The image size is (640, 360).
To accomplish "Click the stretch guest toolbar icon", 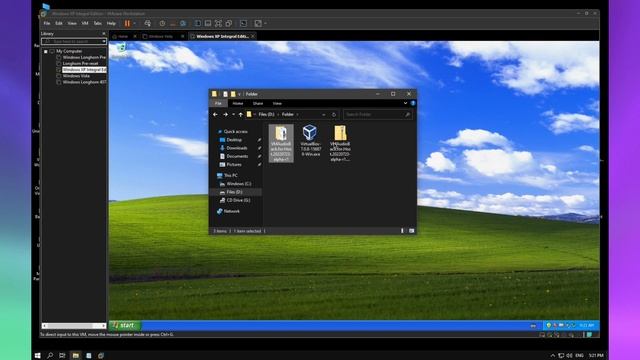I will (x=258, y=24).
